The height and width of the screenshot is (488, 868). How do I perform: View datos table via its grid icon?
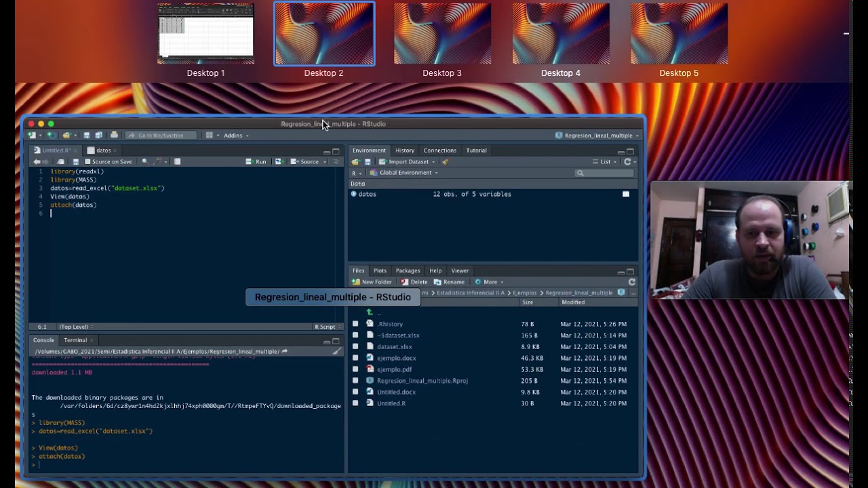tap(626, 194)
